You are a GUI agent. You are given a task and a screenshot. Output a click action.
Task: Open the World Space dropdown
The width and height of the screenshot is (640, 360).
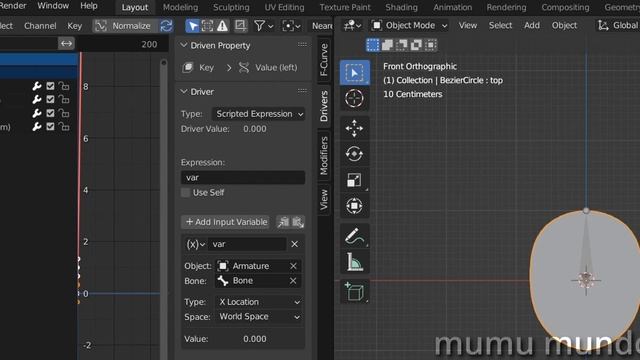click(x=258, y=317)
